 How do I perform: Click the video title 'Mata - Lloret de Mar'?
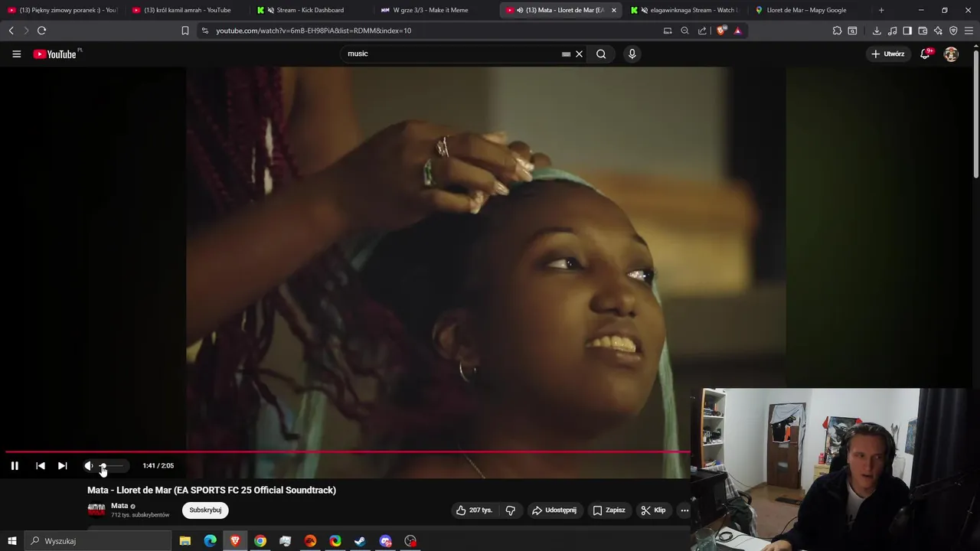coord(211,490)
